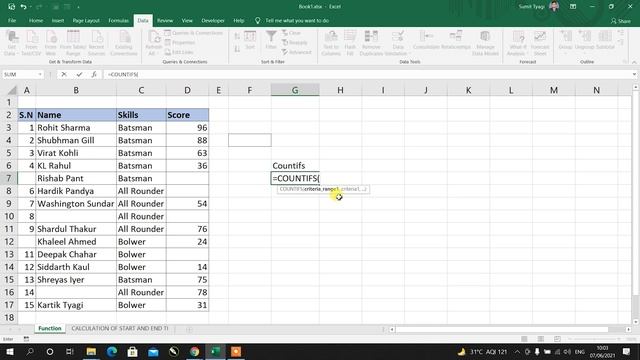The height and width of the screenshot is (360, 640).
Task: Select column G header
Action: click(295, 90)
